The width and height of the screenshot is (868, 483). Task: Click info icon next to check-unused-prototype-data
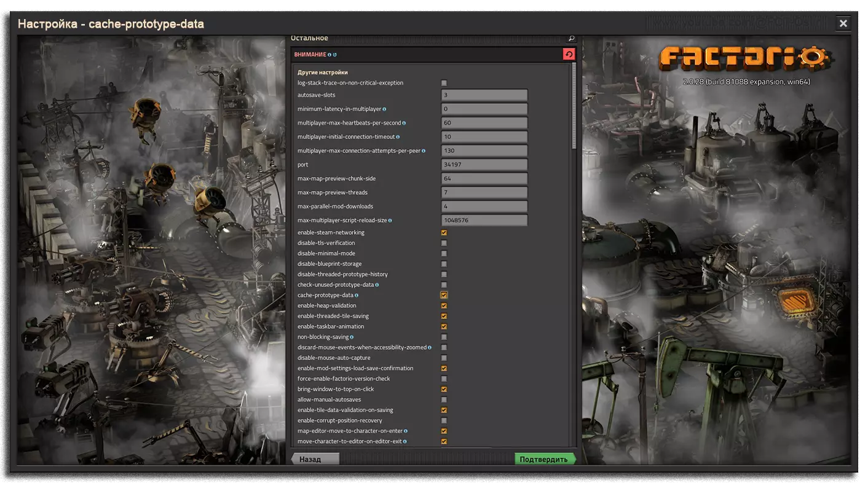[x=377, y=285]
